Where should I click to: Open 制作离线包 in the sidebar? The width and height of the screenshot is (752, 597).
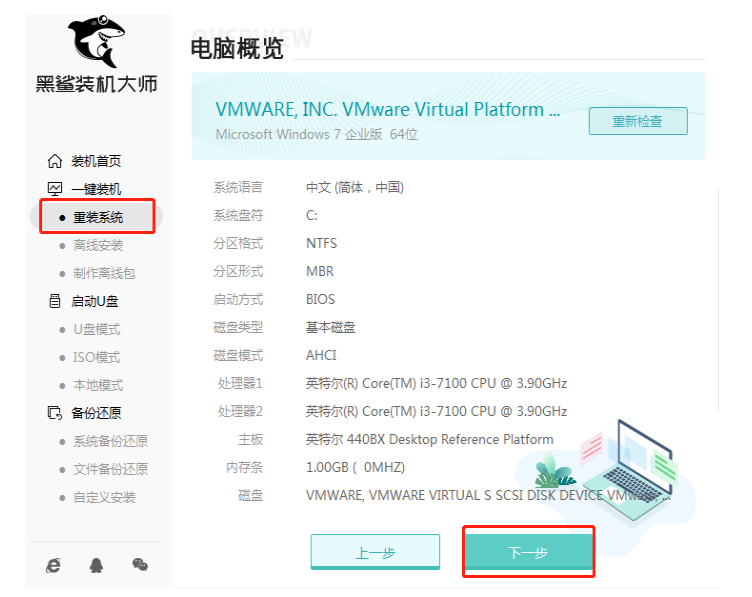click(104, 273)
